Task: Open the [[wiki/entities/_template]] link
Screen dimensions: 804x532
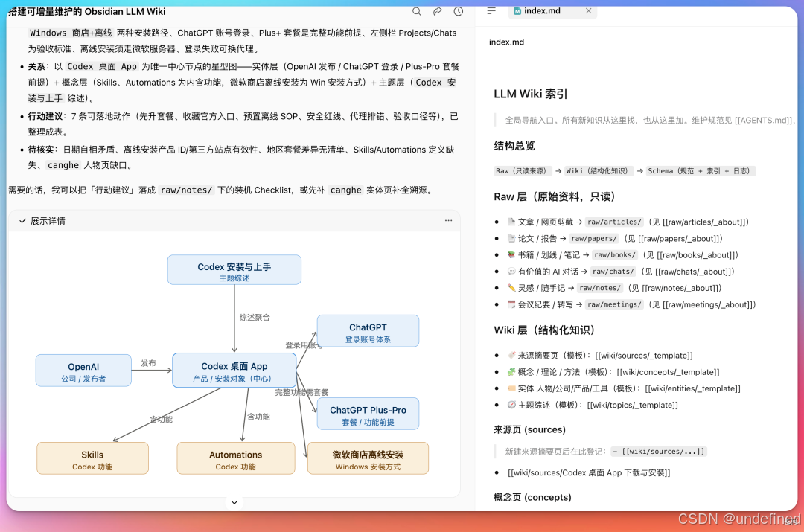Action: pyautogui.click(x=693, y=388)
